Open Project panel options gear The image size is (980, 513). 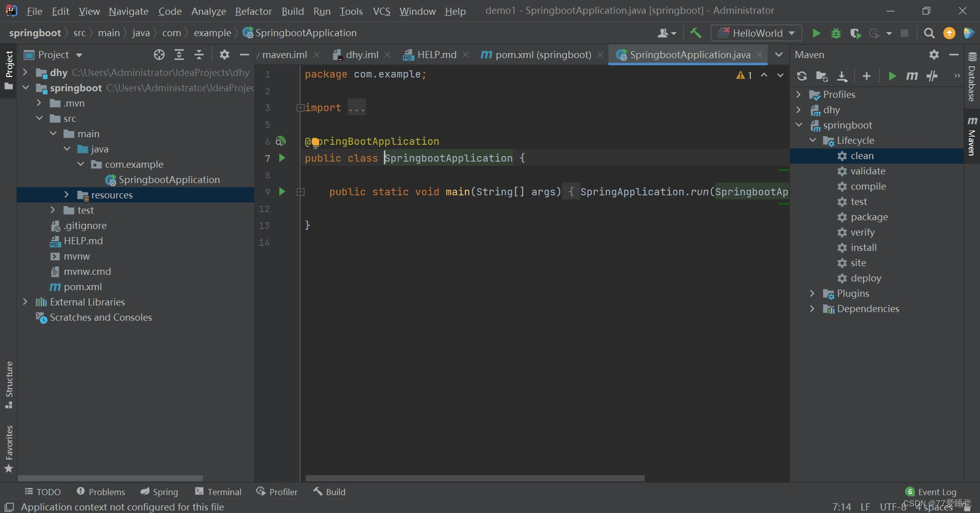[x=225, y=55]
